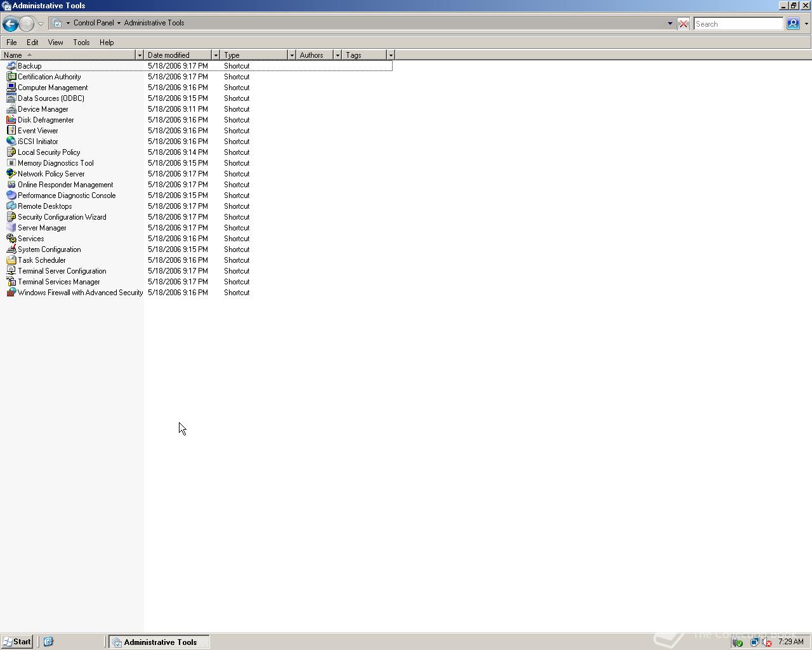Click into the Search input field
Image resolution: width=812 pixels, height=650 pixels.
coord(738,23)
